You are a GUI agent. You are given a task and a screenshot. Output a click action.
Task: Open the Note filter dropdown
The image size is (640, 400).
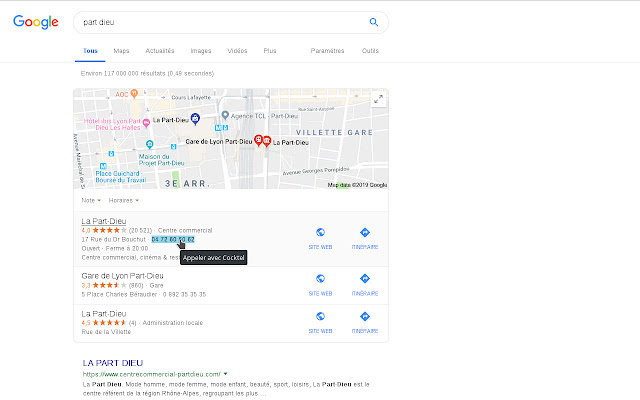click(x=91, y=200)
